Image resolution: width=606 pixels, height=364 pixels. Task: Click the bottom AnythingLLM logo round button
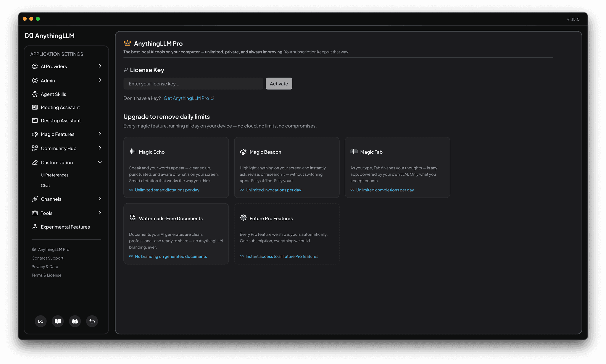(x=41, y=321)
